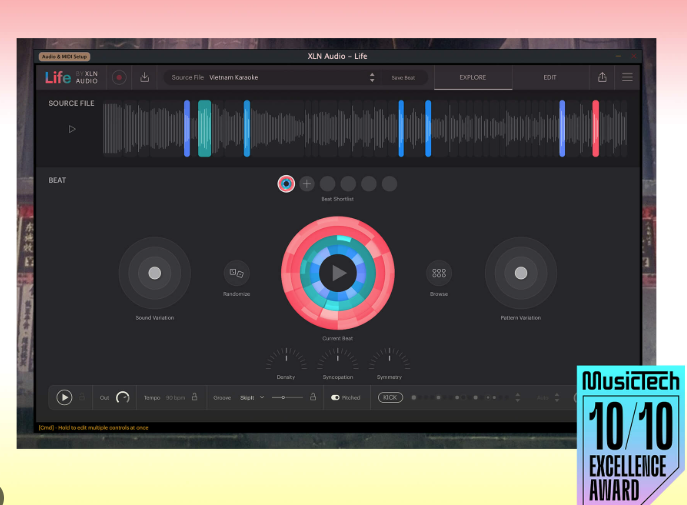This screenshot has height=505, width=687.
Task: Click the red record button
Action: [x=119, y=78]
